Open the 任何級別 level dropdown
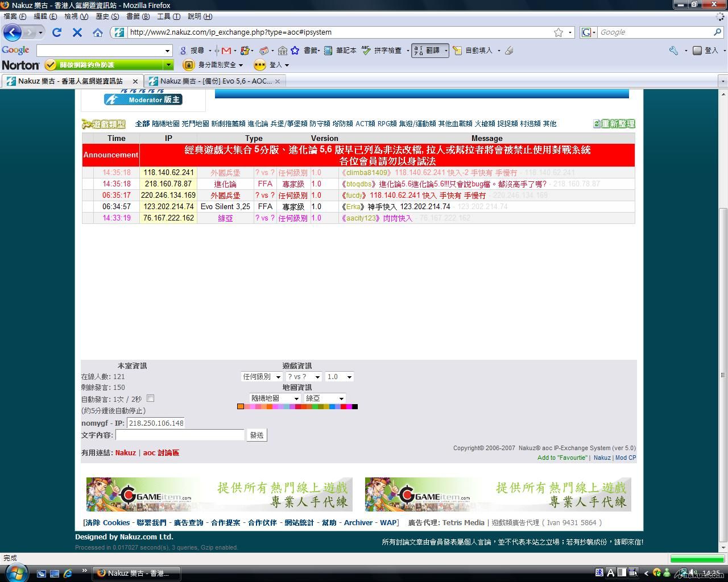Screen dimensions: 728x582 pos(262,377)
